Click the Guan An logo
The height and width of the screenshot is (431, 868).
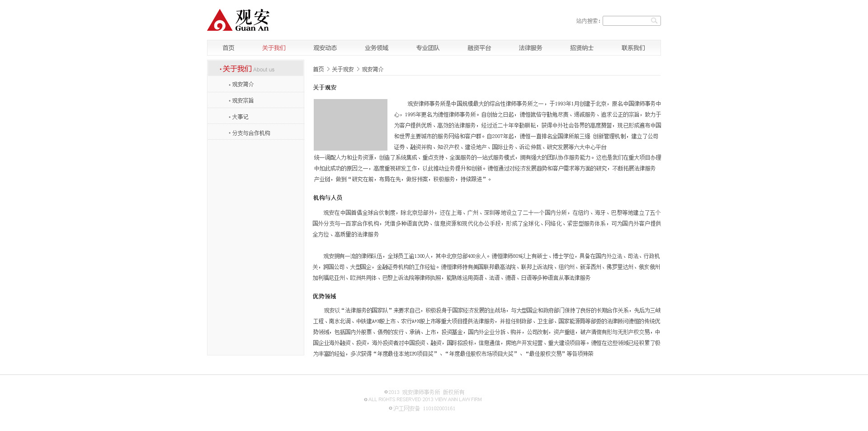coord(238,20)
